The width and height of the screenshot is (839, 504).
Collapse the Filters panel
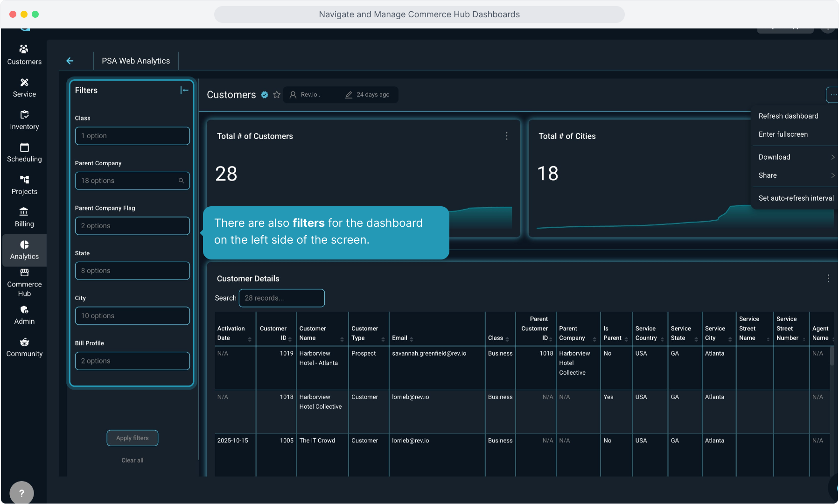184,90
